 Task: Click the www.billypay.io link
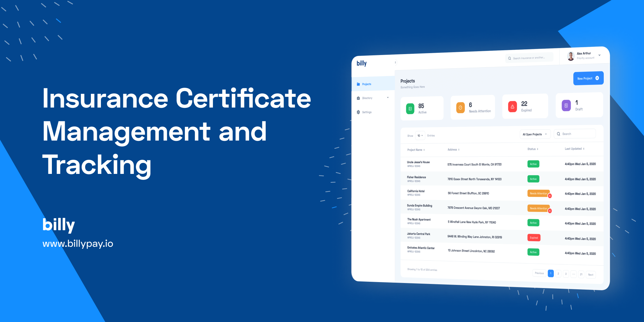[x=78, y=244]
